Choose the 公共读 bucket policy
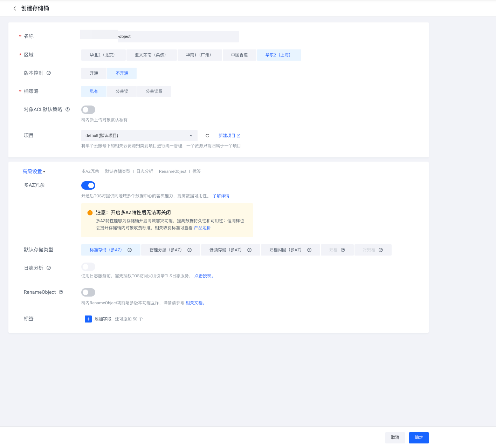The image size is (496, 448). coord(122,91)
